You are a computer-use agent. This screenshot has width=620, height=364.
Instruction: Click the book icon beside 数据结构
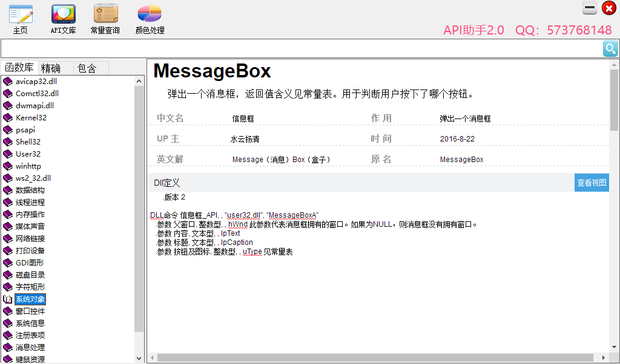8,190
